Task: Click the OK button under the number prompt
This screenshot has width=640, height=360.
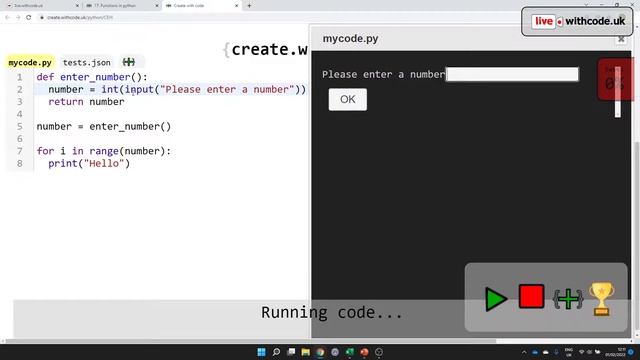Action: tap(348, 100)
